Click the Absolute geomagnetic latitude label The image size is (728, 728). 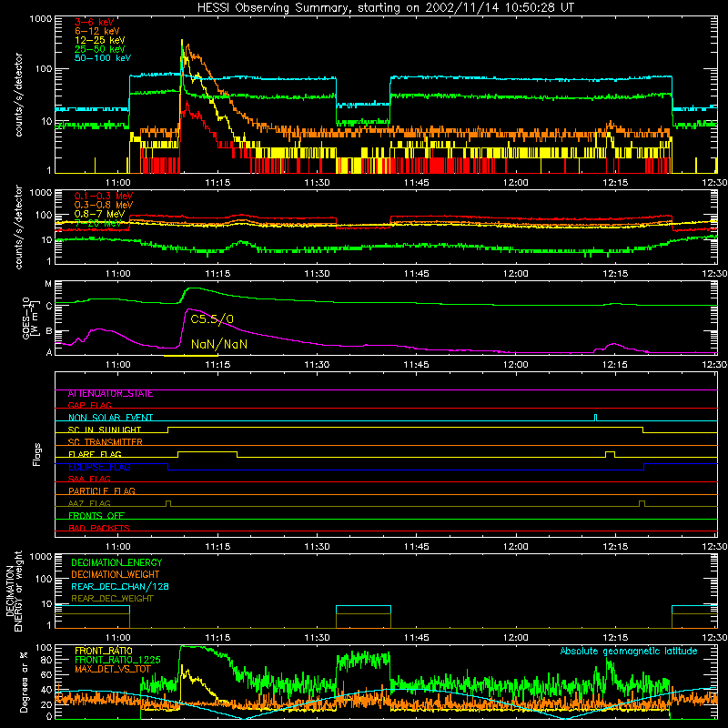click(629, 652)
